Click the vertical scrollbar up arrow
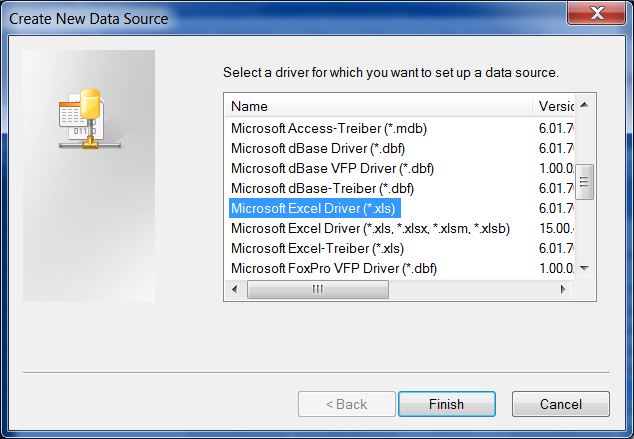The height and width of the screenshot is (439, 634). coord(584,105)
